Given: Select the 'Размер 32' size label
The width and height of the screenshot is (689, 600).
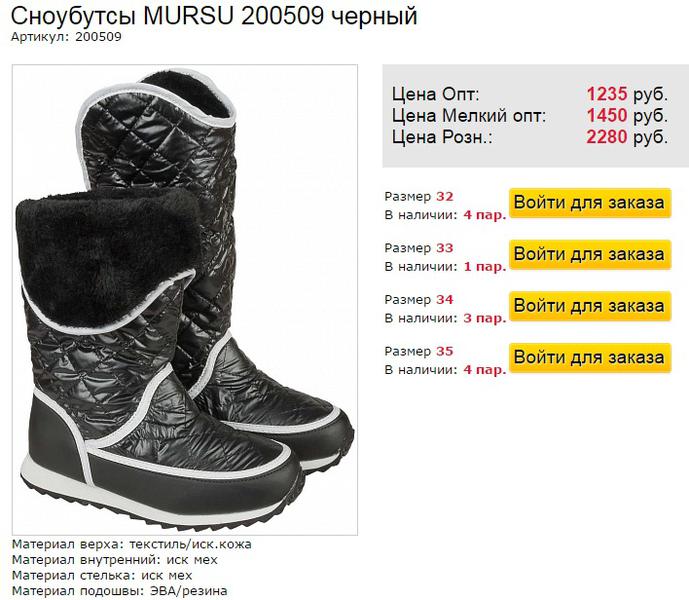Looking at the screenshot, I should tap(419, 196).
